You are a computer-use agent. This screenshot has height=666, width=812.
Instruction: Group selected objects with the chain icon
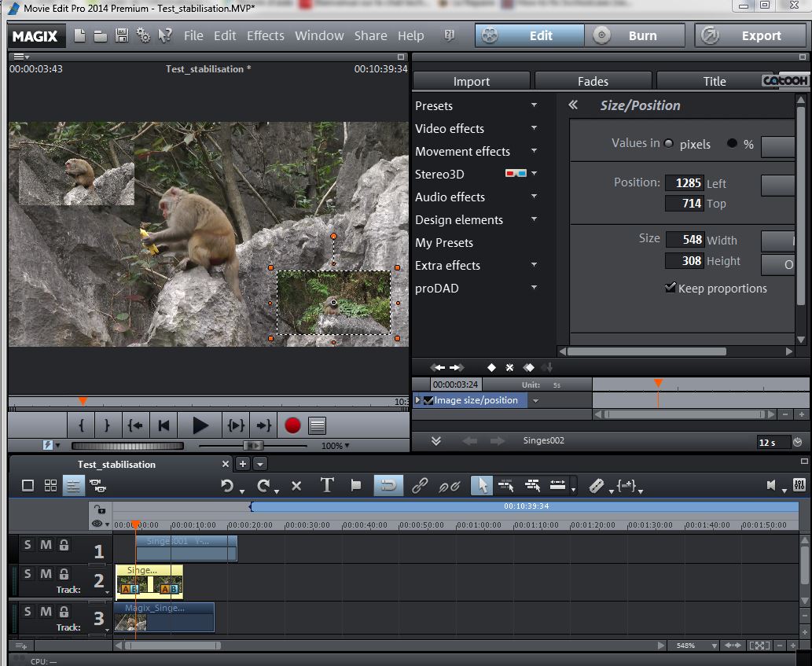[x=420, y=485]
